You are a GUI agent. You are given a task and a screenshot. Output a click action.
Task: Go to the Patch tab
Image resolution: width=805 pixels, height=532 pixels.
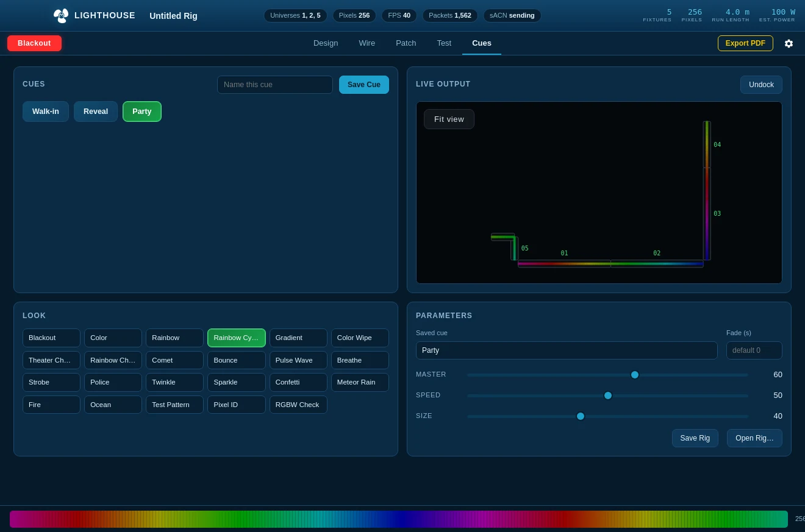pyautogui.click(x=406, y=43)
